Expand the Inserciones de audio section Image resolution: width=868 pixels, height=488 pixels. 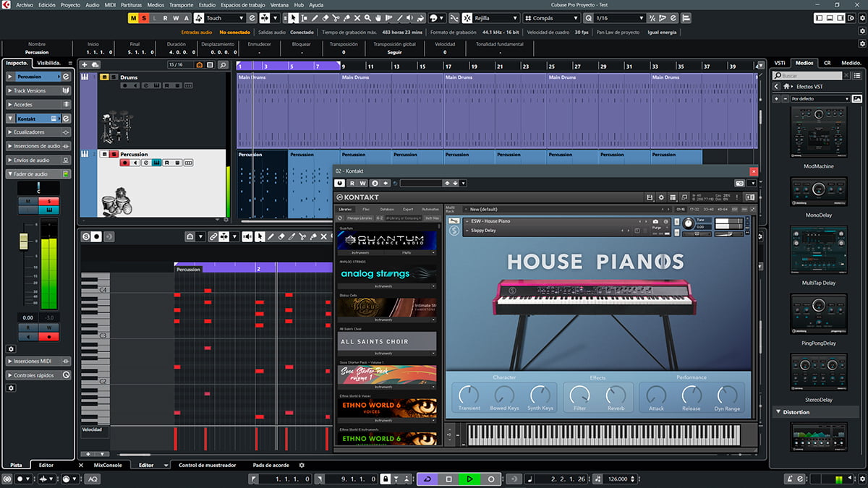(x=38, y=146)
